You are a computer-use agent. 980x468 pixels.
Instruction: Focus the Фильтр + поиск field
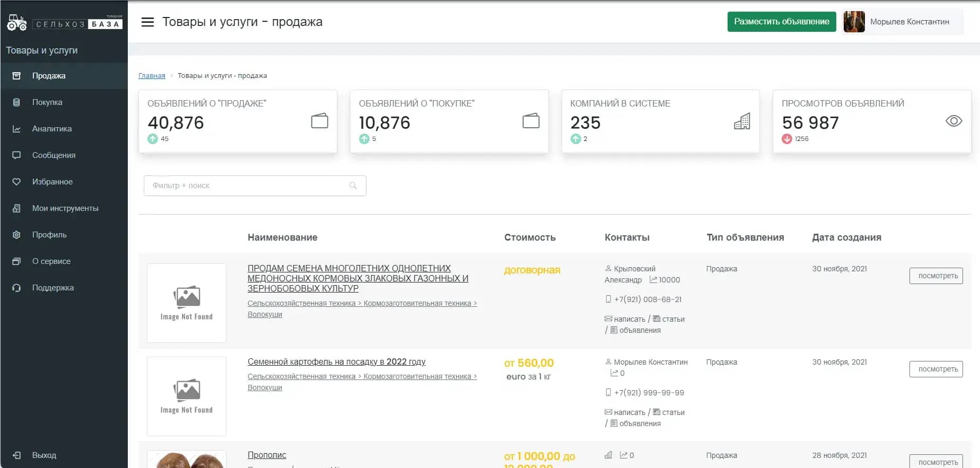coord(255,186)
